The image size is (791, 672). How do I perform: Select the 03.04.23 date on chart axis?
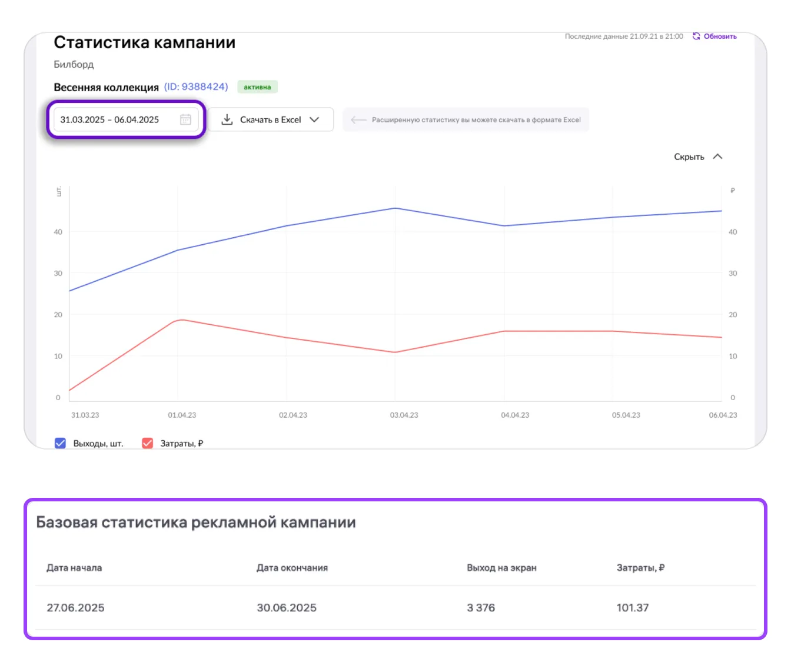click(x=404, y=415)
